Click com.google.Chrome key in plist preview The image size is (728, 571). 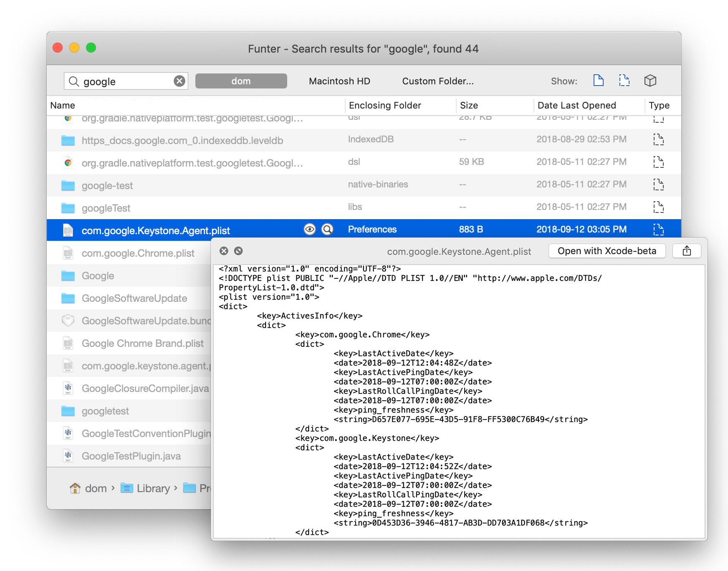click(362, 335)
